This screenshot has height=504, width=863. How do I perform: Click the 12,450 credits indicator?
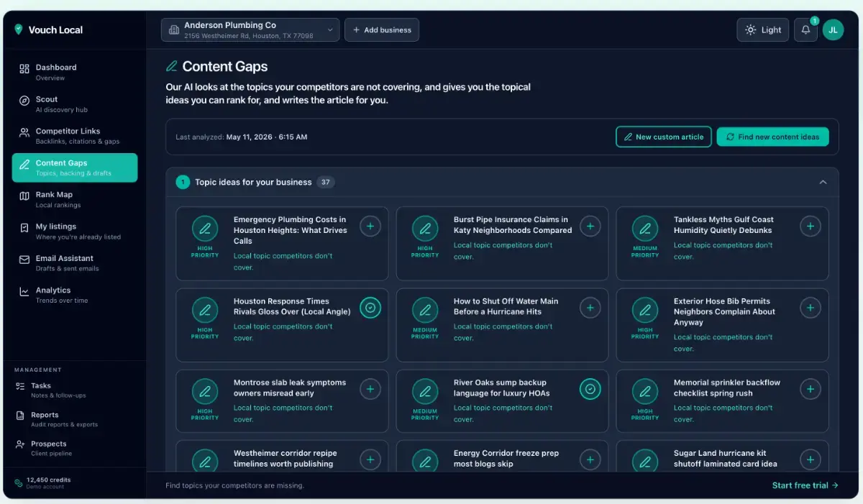pyautogui.click(x=43, y=482)
